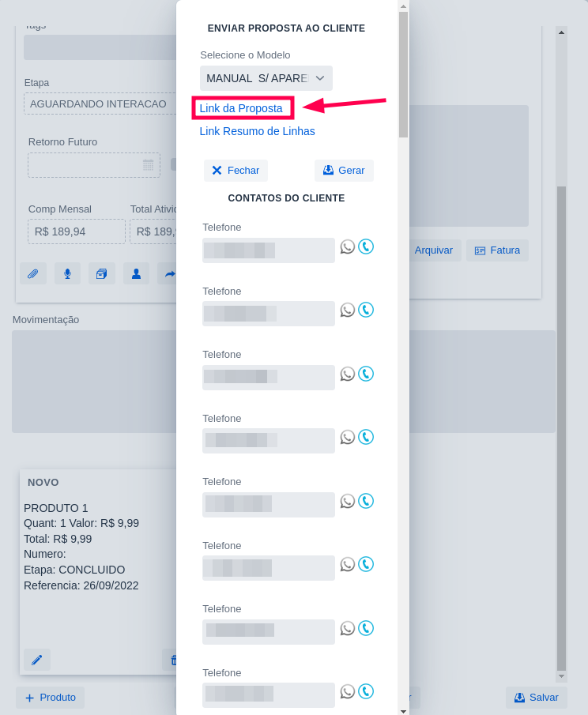
Task: Open the Link Resumo de Linhas link
Action: [x=257, y=131]
